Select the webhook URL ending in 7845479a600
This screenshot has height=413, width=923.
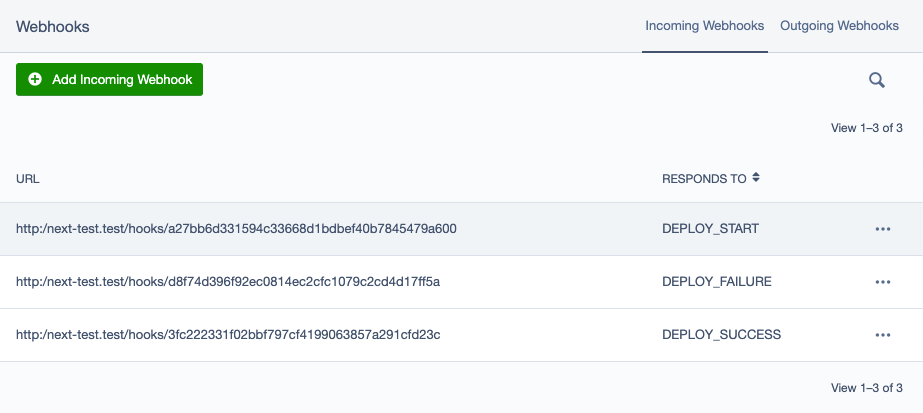236,229
